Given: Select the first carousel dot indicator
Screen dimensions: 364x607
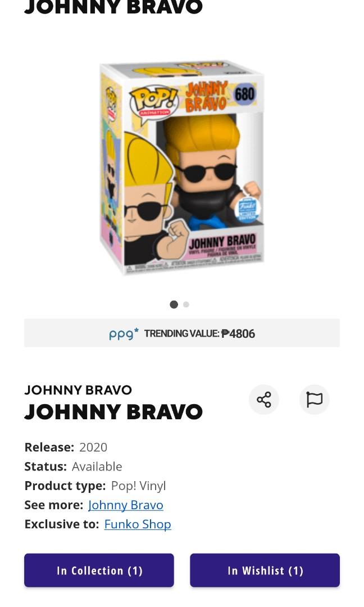Looking at the screenshot, I should [x=174, y=305].
